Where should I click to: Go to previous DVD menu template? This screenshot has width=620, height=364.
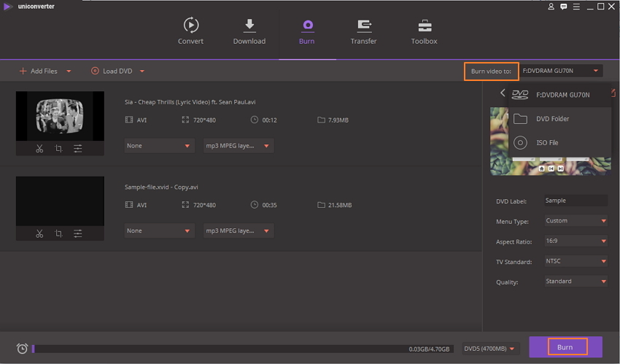click(x=502, y=93)
